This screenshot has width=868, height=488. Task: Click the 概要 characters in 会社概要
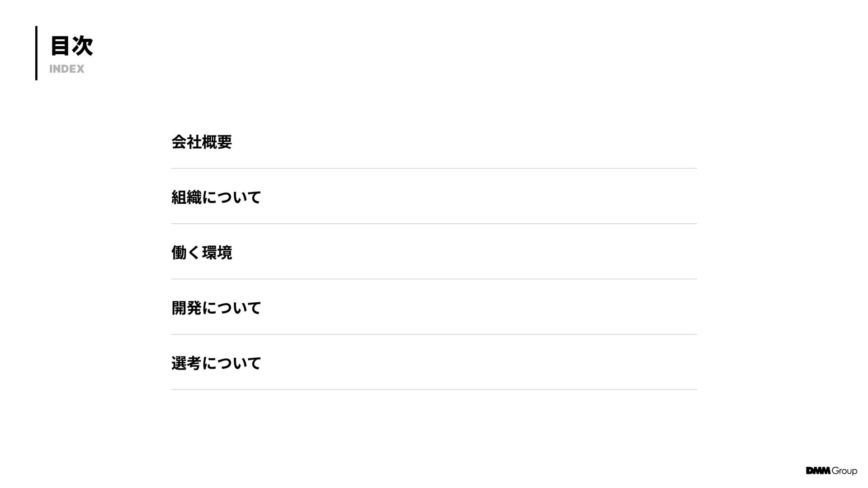coord(217,142)
